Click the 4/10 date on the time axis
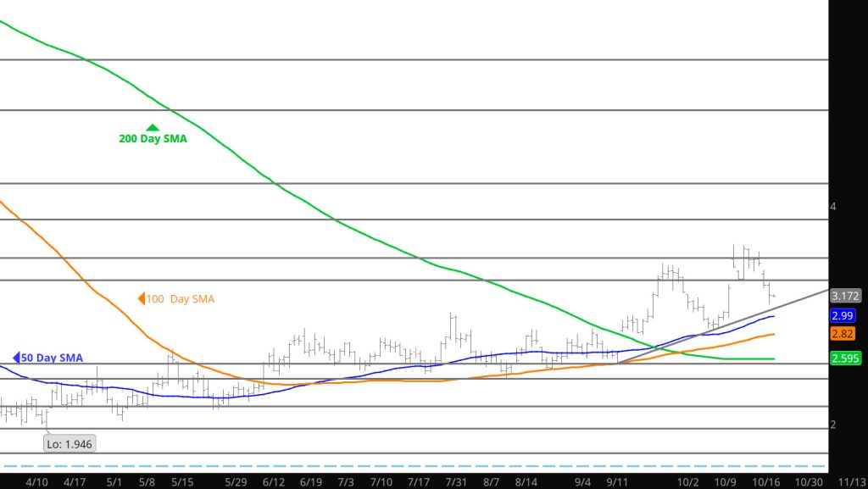The image size is (868, 489). [x=36, y=481]
